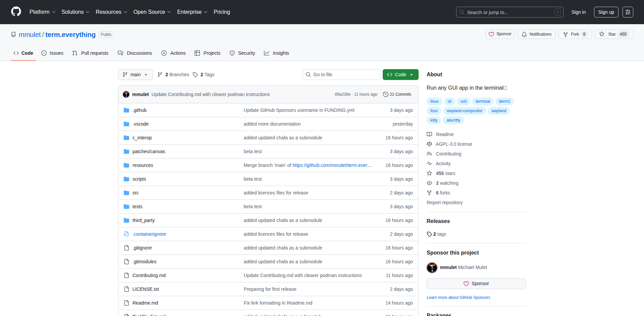Image resolution: width=644 pixels, height=316 pixels.
Task: Click the alacritty topic tag
Action: (x=453, y=120)
